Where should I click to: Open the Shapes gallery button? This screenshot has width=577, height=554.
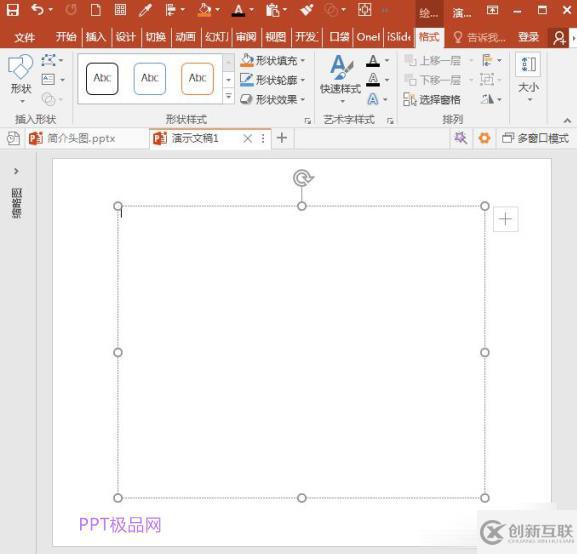[21, 78]
